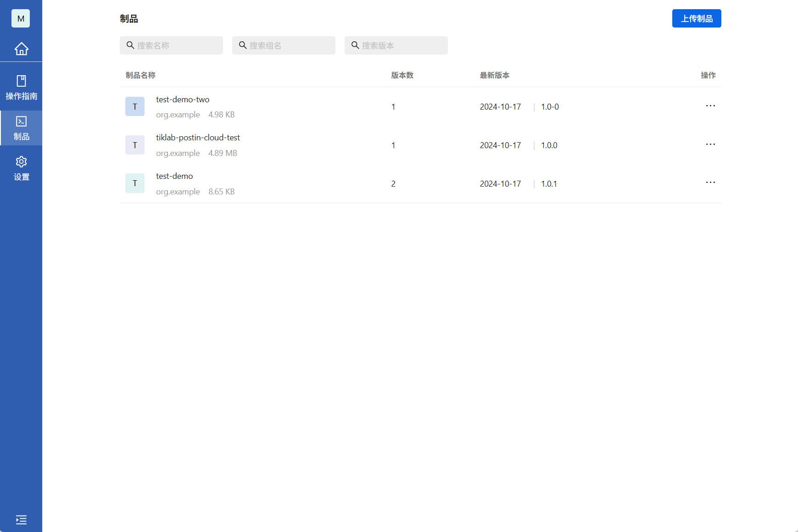The height and width of the screenshot is (532, 798).
Task: Open the tiklab-postin-cloud-test artifact
Action: pos(198,138)
